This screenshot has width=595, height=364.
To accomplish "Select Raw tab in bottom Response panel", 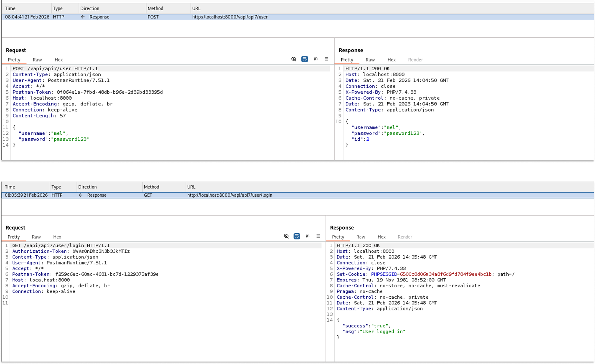I will click(x=360, y=237).
